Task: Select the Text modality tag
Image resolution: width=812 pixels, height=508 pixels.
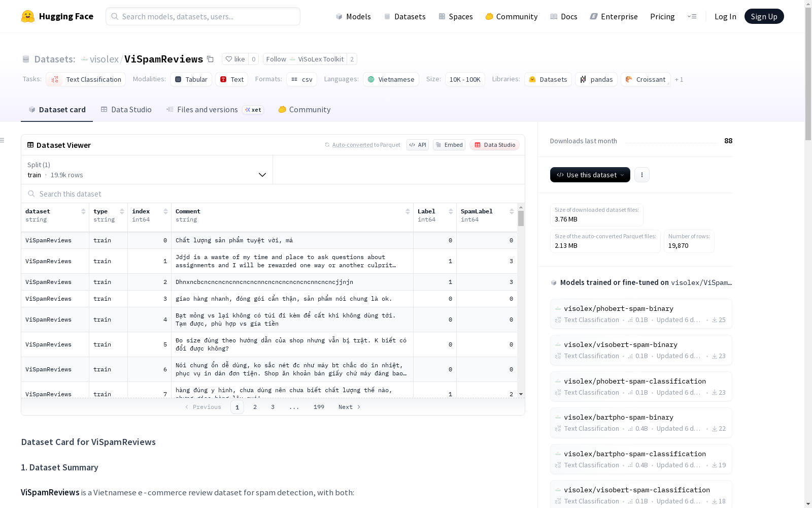Action: 232,79
